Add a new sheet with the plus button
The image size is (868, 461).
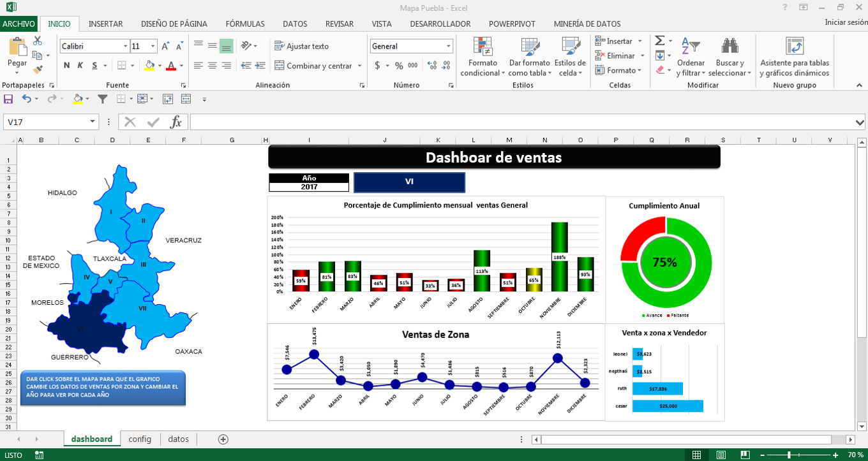(x=222, y=439)
